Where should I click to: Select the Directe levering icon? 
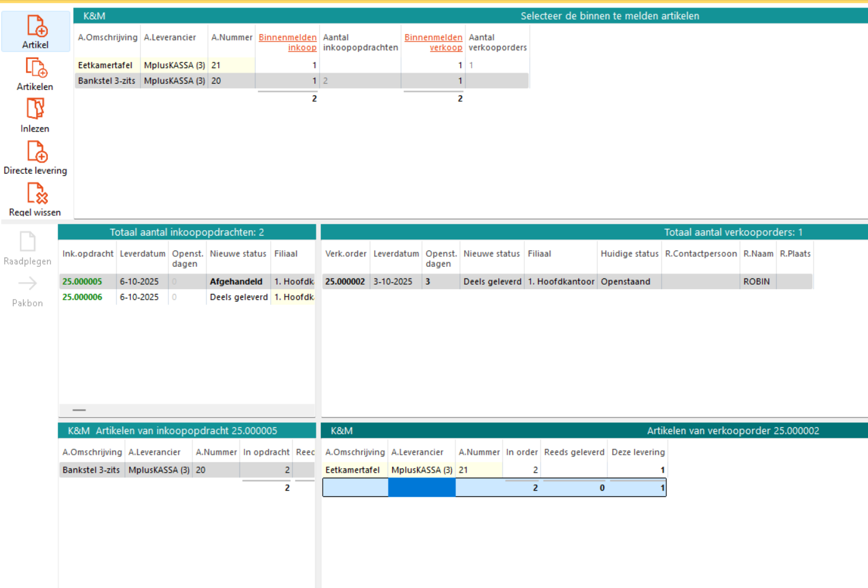36,151
